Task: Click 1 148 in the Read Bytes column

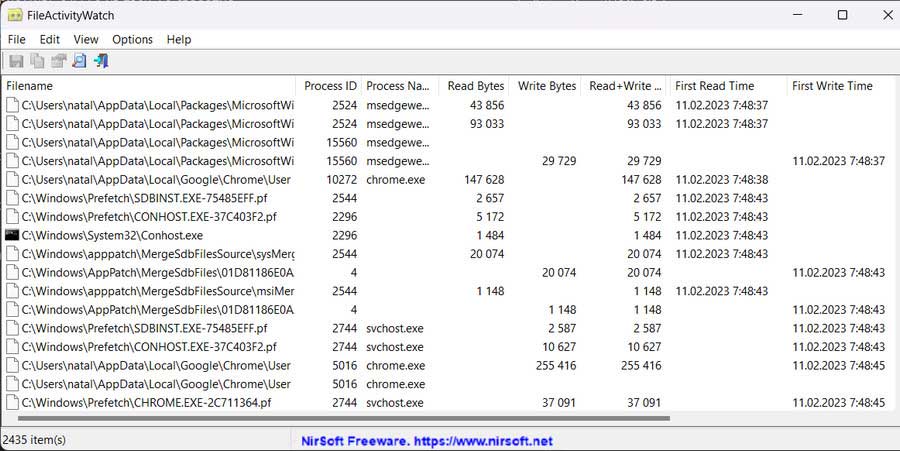Action: tap(490, 291)
